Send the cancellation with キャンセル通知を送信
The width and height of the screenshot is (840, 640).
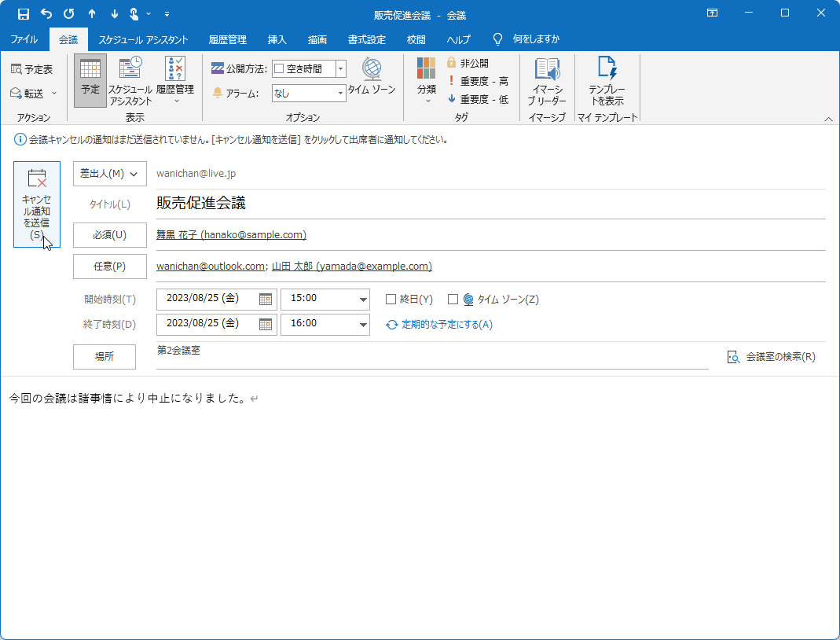pyautogui.click(x=36, y=204)
